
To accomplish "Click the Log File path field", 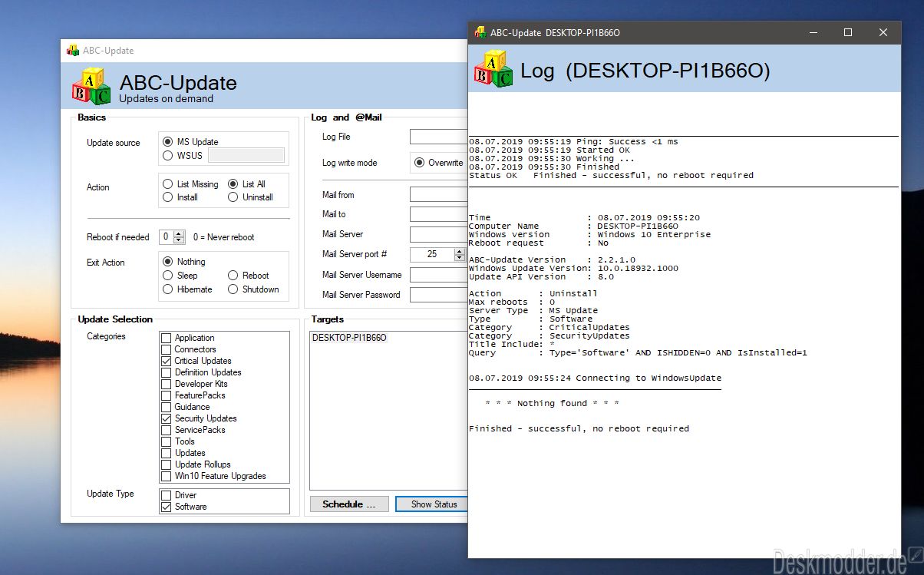I will coord(438,137).
